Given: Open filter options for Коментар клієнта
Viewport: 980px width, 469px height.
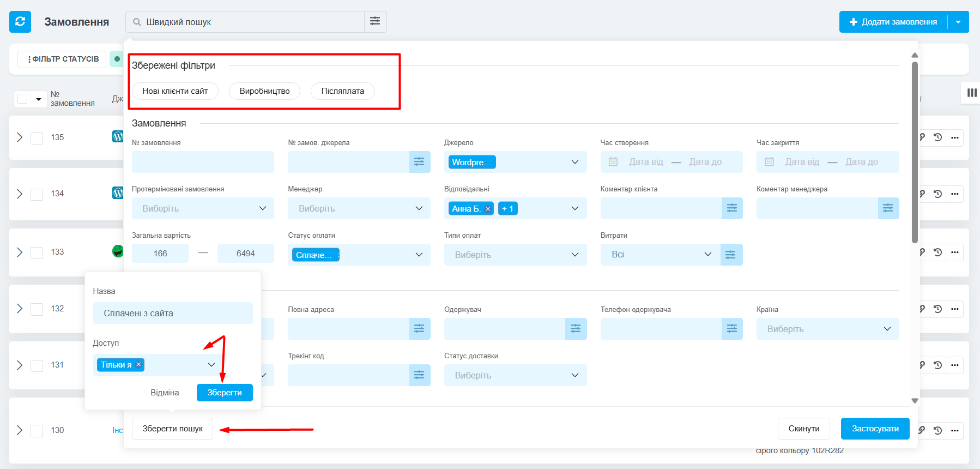Looking at the screenshot, I should [731, 208].
